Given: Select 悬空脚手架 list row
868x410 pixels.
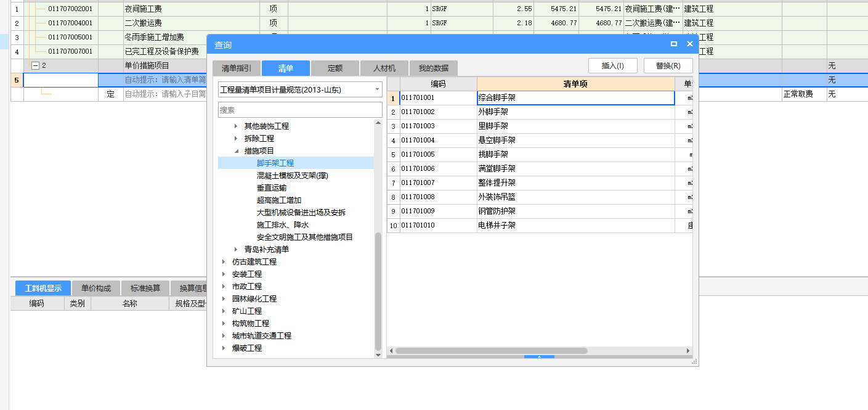Looking at the screenshot, I should pos(540,141).
